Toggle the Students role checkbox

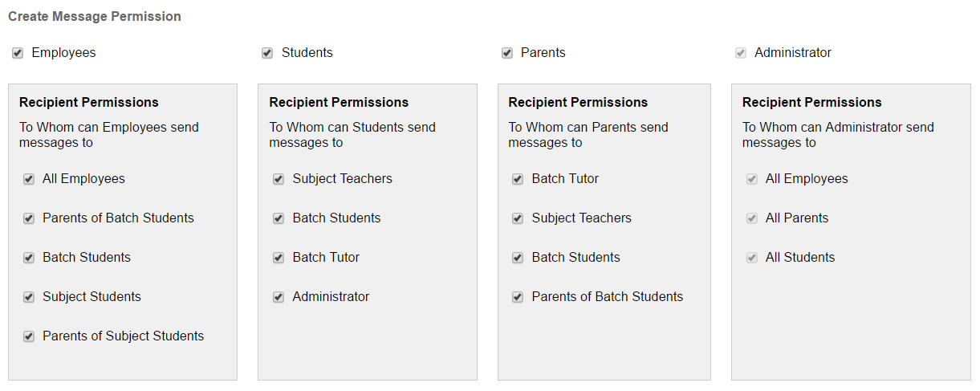click(x=267, y=53)
